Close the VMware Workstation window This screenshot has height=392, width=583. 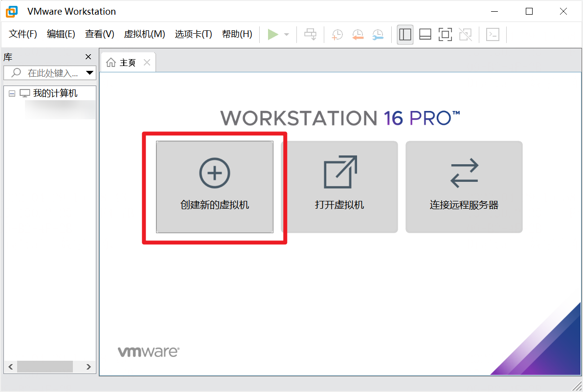(x=563, y=12)
